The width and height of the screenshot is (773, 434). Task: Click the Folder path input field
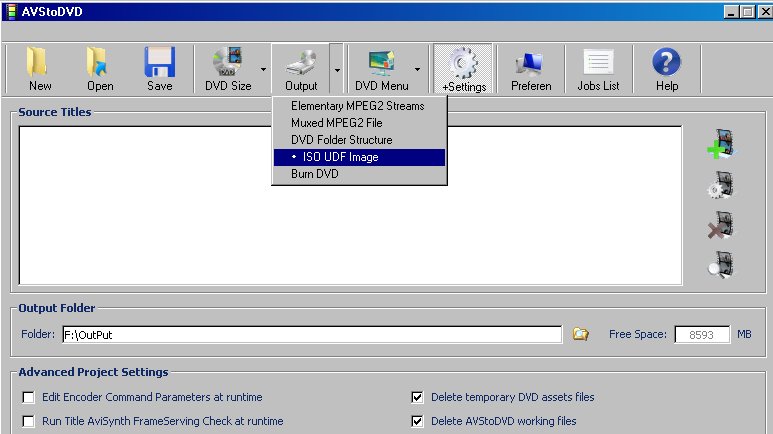(x=312, y=334)
